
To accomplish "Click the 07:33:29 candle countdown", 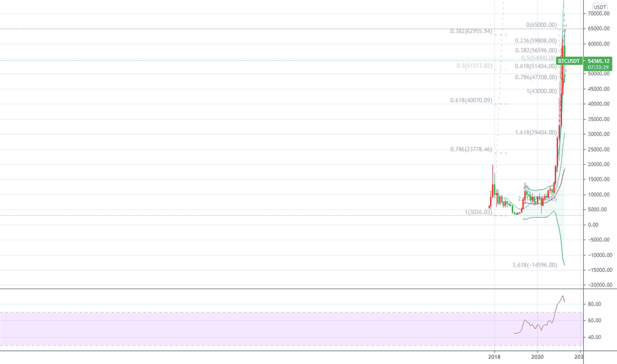I will (x=598, y=68).
